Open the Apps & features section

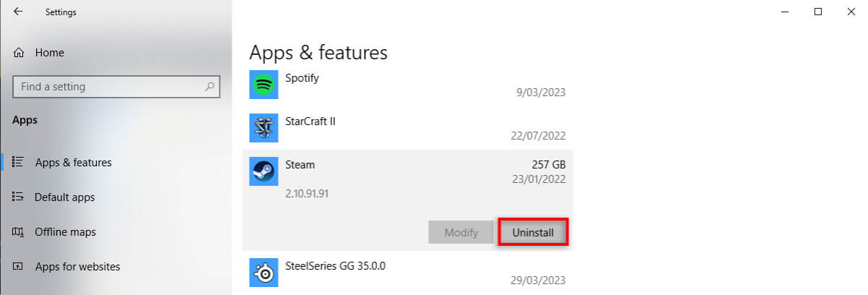[73, 163]
